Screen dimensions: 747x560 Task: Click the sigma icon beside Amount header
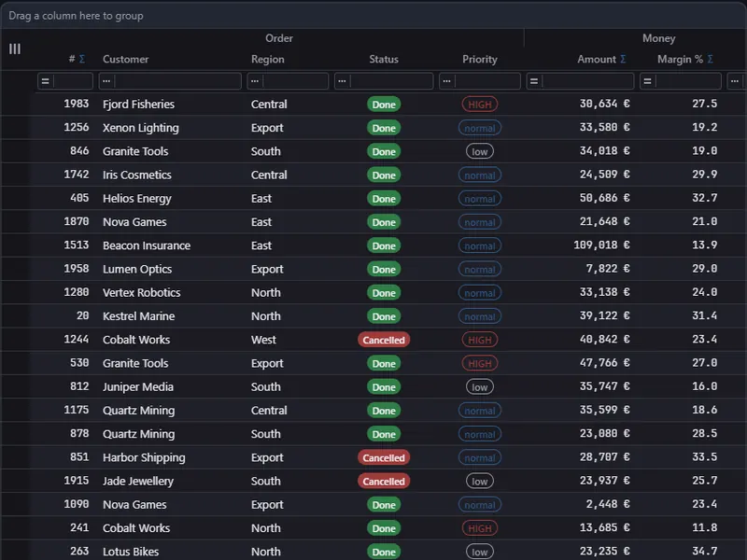click(x=623, y=59)
